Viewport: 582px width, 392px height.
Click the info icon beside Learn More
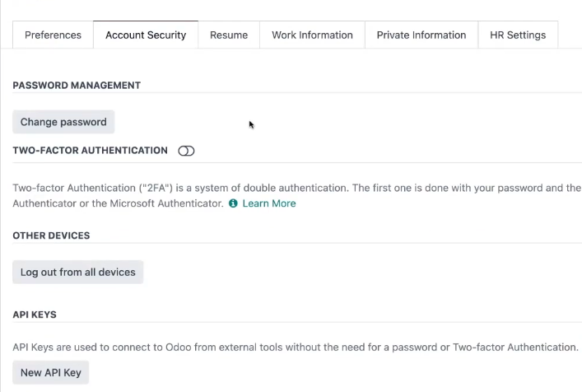pos(233,203)
